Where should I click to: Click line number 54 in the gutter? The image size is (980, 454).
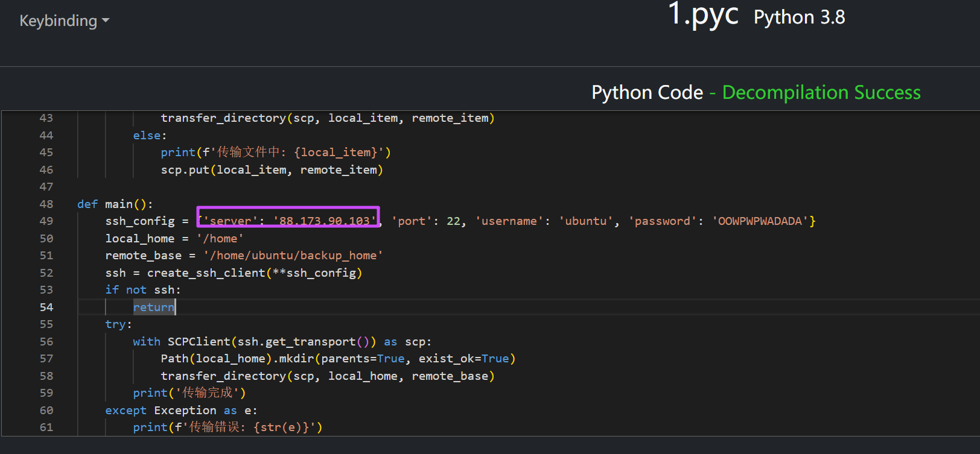pyautogui.click(x=46, y=307)
